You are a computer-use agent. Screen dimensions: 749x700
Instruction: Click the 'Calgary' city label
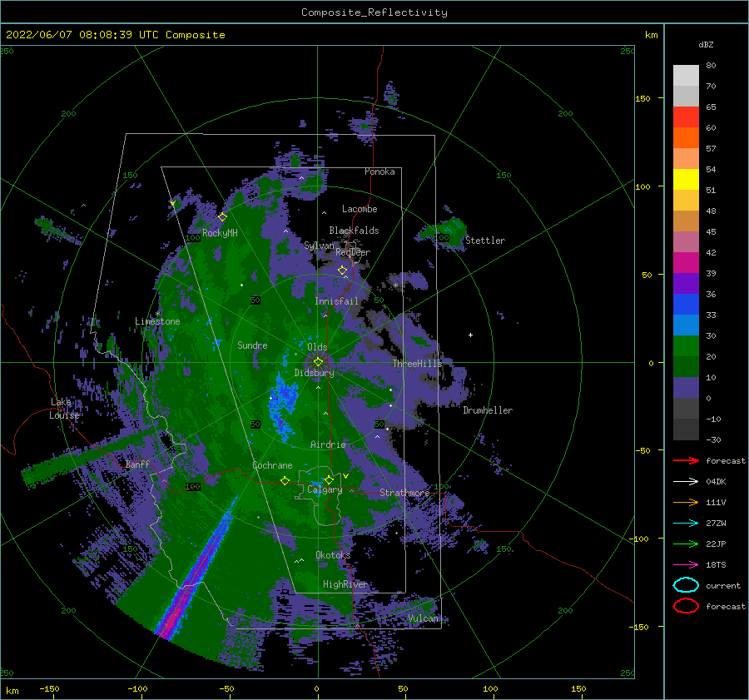click(325, 489)
